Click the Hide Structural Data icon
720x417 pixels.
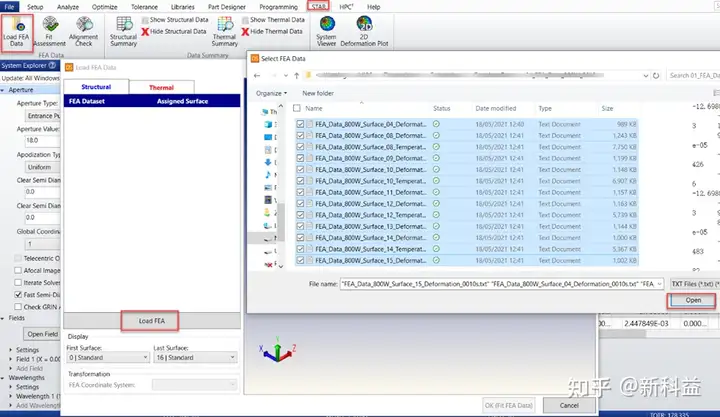pyautogui.click(x=147, y=32)
